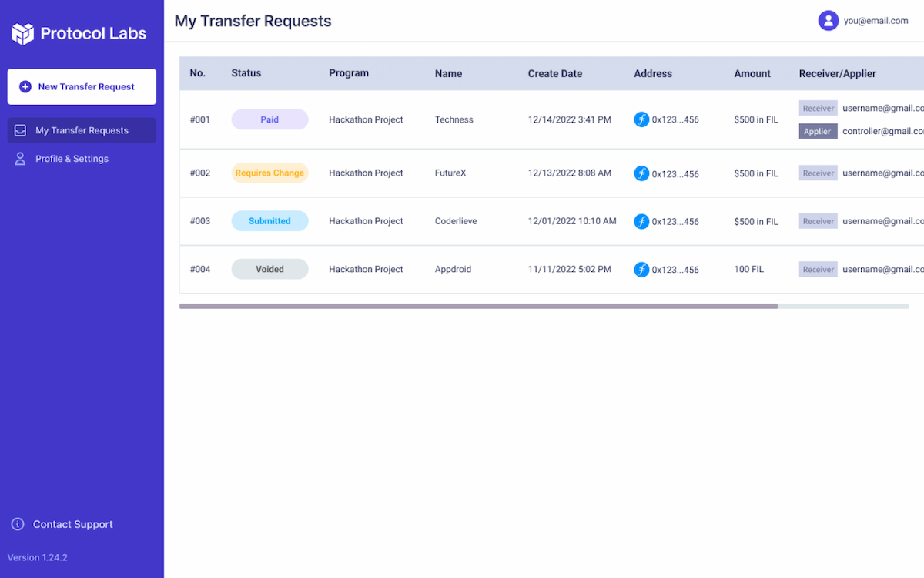Open the user avatar icon in the header
This screenshot has height=578, width=924.
828,20
